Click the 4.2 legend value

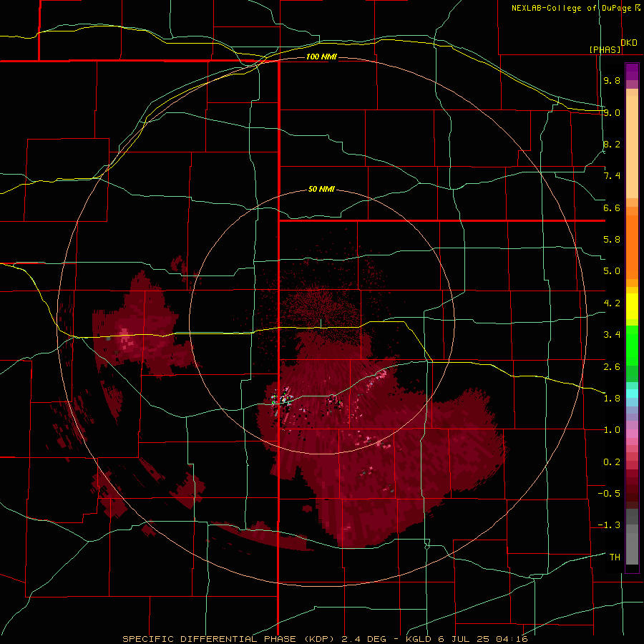tap(612, 303)
